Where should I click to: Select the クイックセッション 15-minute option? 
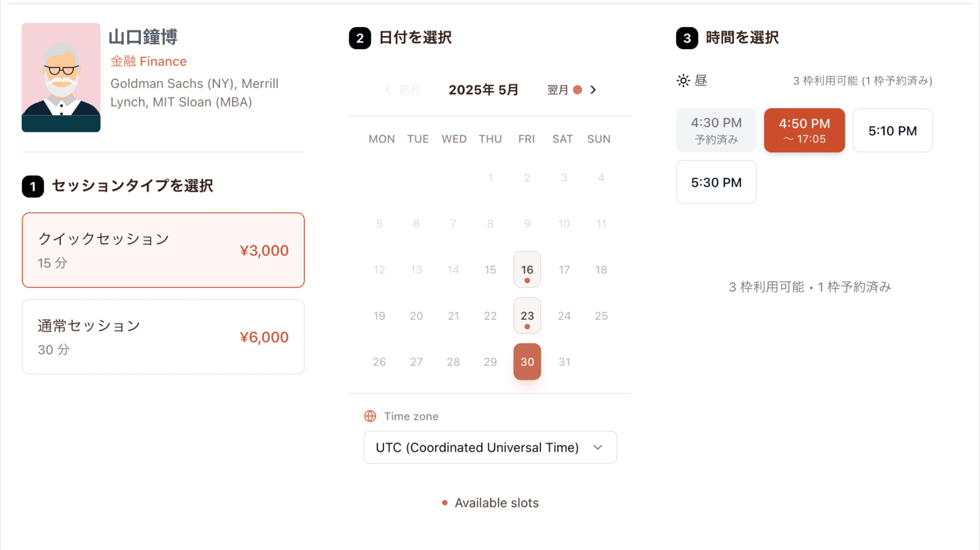[163, 250]
